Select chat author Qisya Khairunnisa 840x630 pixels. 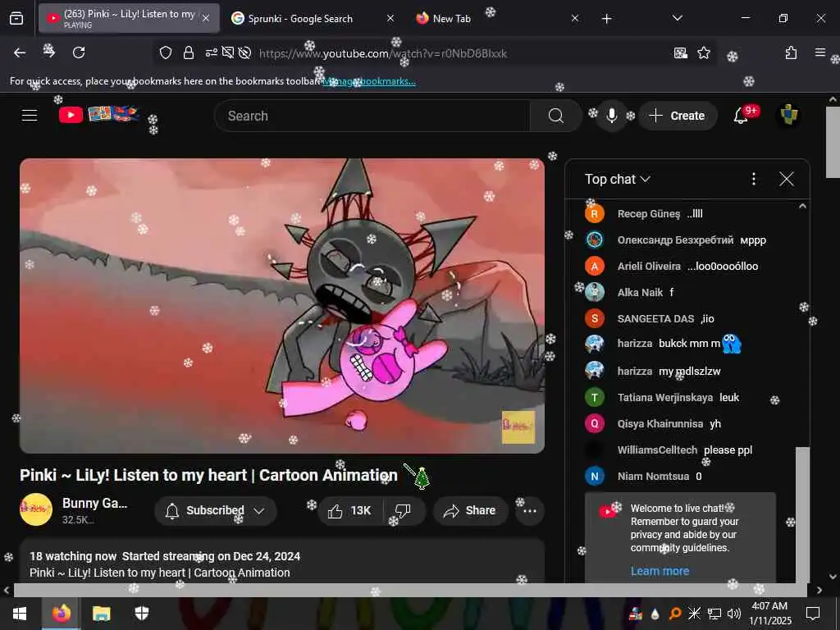(x=660, y=424)
